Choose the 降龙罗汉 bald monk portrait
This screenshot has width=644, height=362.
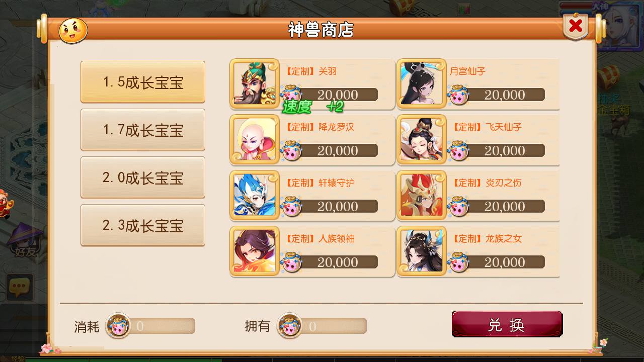point(255,139)
